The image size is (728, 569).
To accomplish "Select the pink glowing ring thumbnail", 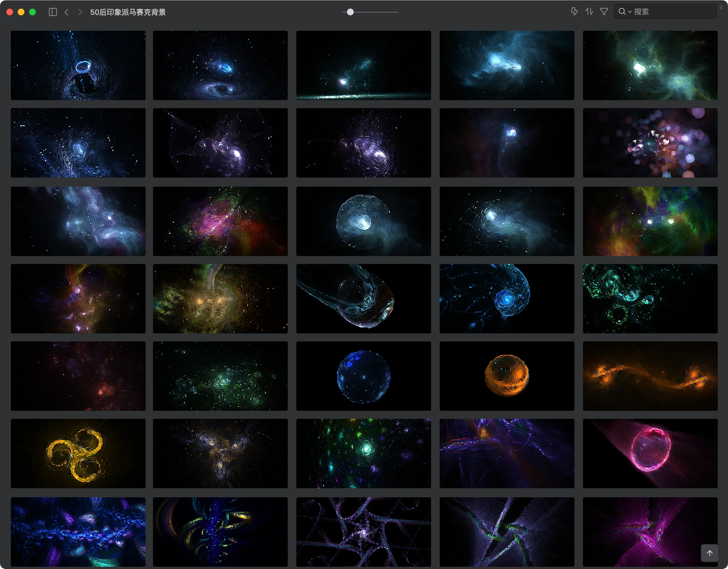I will click(x=650, y=453).
